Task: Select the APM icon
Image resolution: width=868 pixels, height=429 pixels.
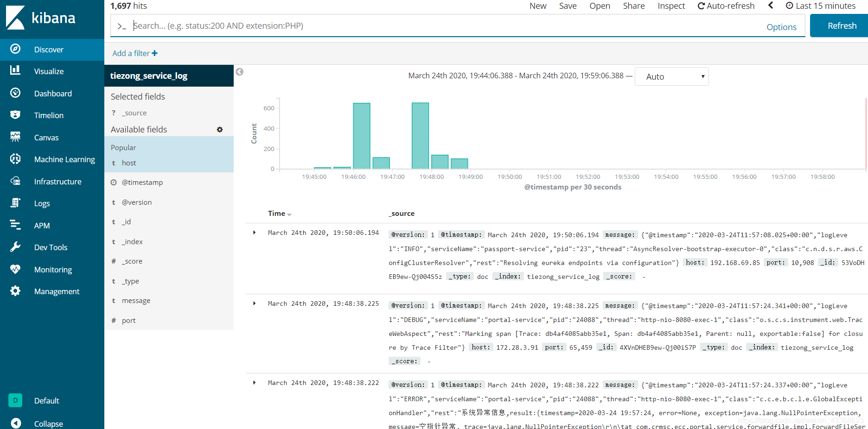Action: point(15,225)
